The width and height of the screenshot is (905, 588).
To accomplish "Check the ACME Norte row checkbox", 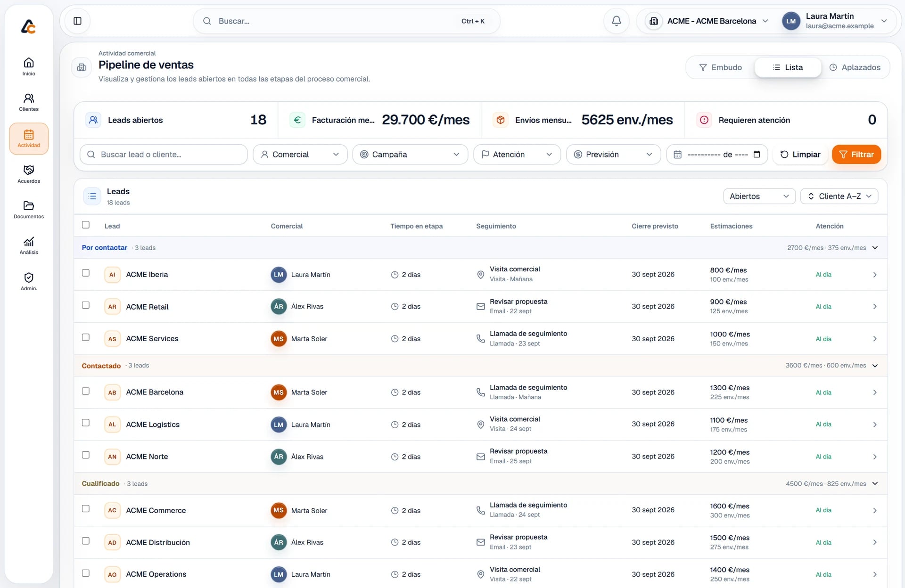I will tap(85, 455).
